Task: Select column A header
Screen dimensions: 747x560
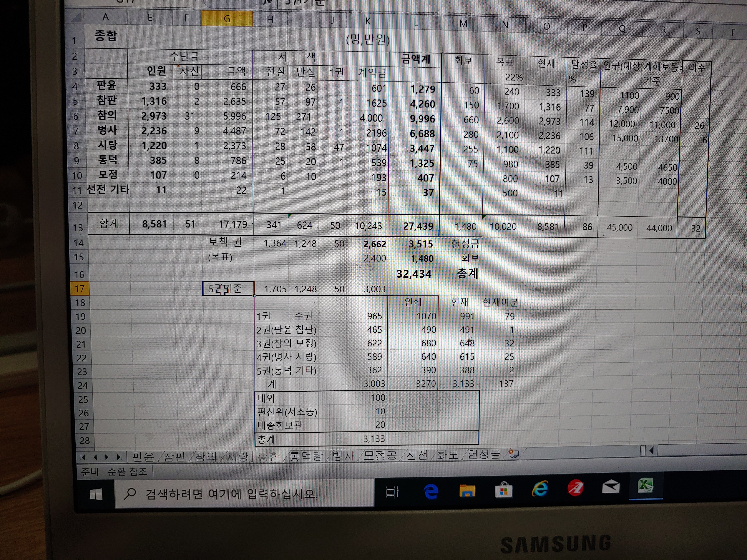Action: [106, 17]
